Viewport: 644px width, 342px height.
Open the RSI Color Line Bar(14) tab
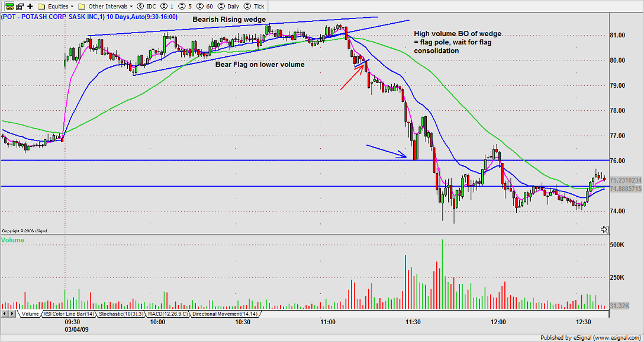tap(68, 314)
